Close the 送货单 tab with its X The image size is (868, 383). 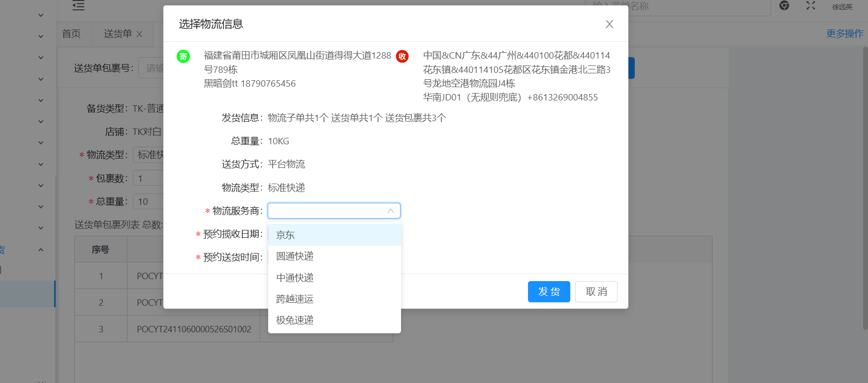139,34
